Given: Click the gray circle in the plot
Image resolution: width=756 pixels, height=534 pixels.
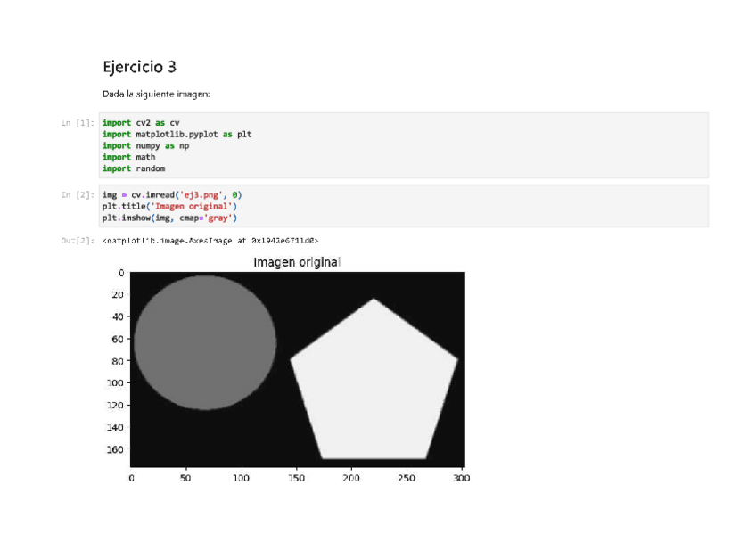Looking at the screenshot, I should point(205,342).
